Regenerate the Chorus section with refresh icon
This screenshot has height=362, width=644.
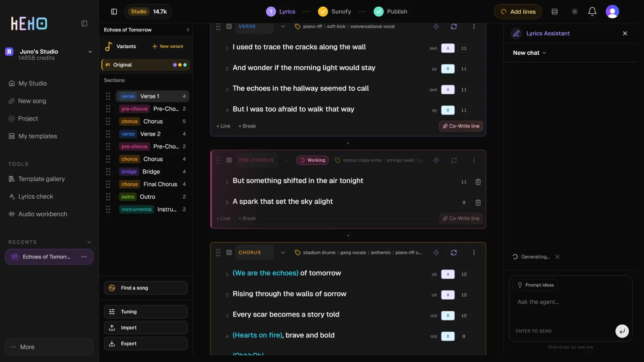coord(454,253)
